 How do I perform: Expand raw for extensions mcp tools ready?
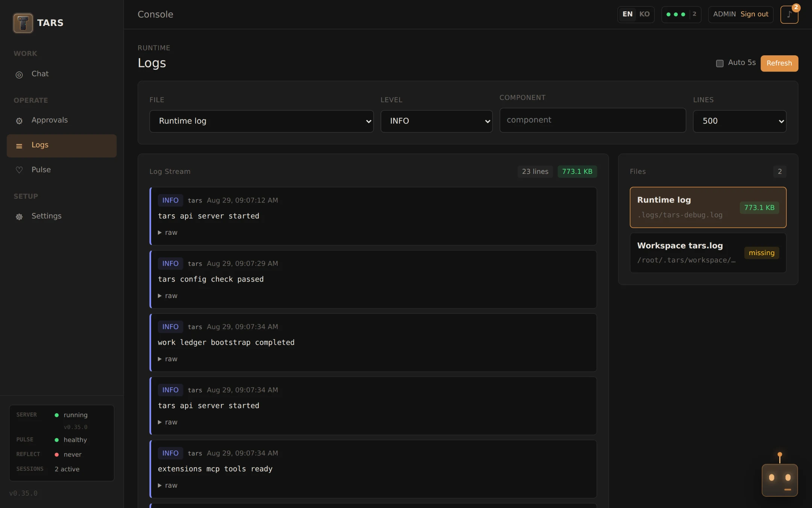coord(167,485)
